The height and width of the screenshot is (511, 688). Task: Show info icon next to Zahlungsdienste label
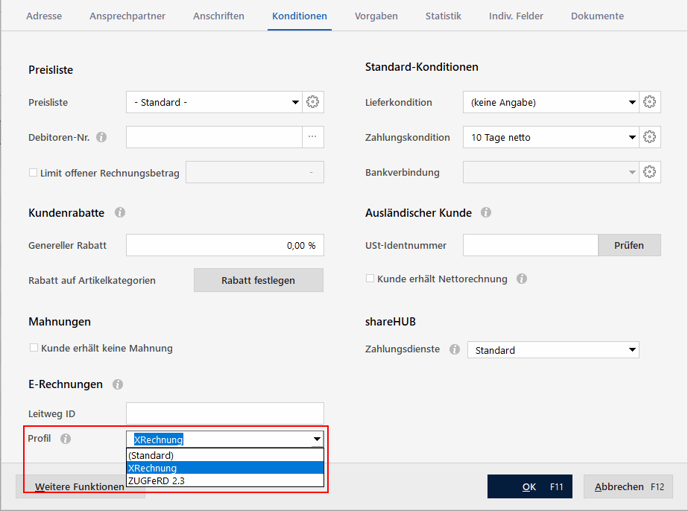pyautogui.click(x=455, y=349)
